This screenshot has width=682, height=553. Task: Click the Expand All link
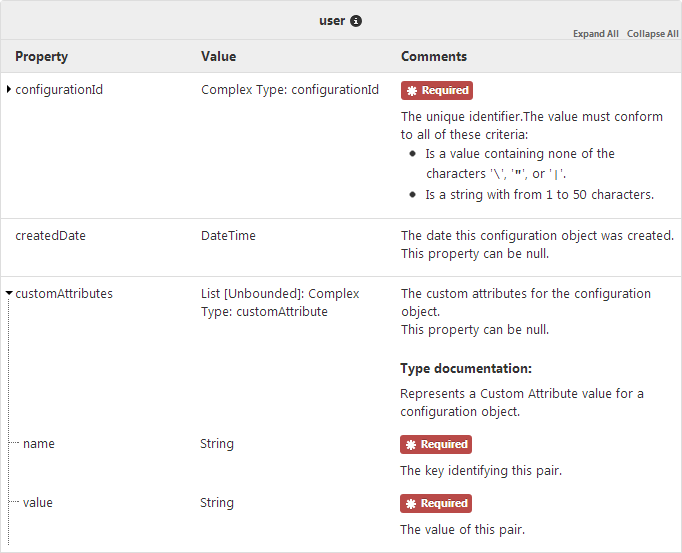[x=595, y=34]
